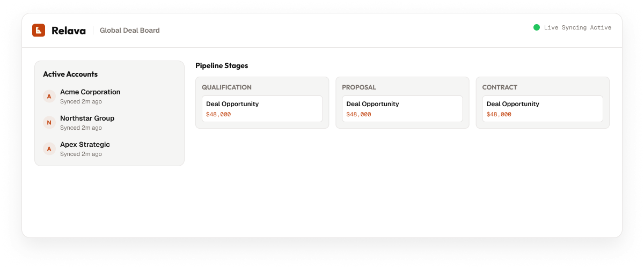Image resolution: width=644 pixels, height=268 pixels.
Task: Click the Relava logo icon
Action: pos(39,30)
